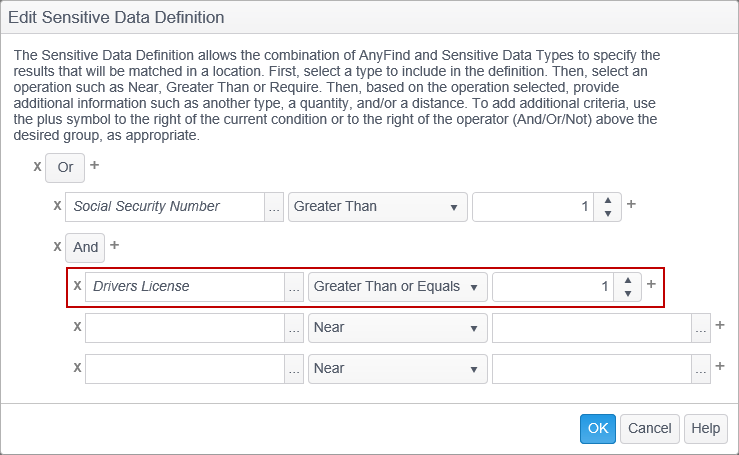Add condition after Social Security Number row

pyautogui.click(x=631, y=205)
